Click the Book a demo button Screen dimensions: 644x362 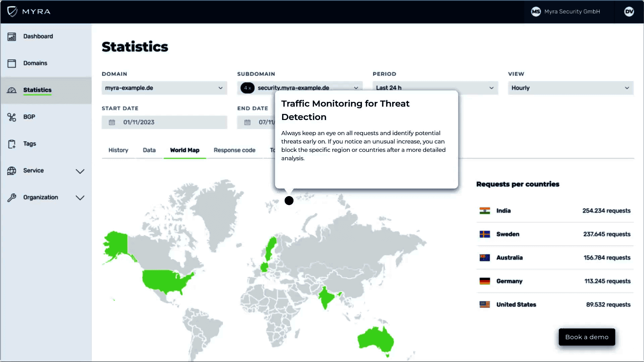click(587, 337)
